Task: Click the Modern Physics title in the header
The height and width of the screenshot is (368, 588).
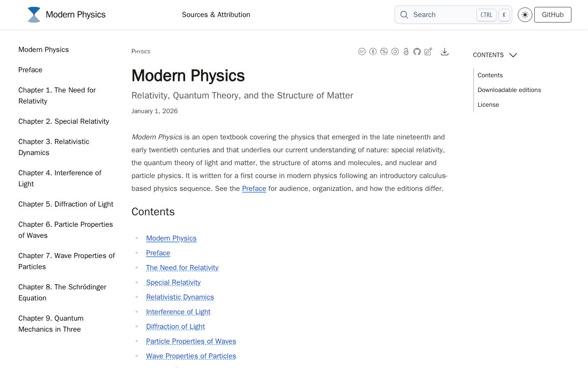Action: pos(76,15)
